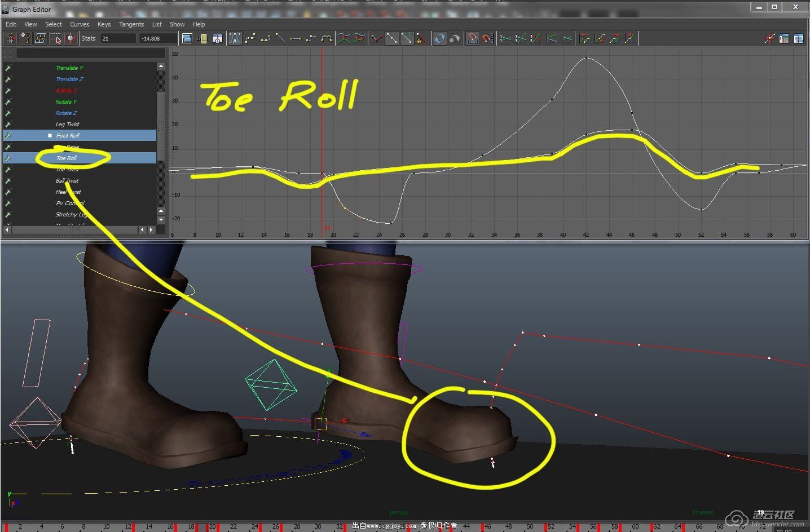Screen dimensions: 810x532
Task: Apply Stepped tangents
Action: pyautogui.click(x=311, y=38)
